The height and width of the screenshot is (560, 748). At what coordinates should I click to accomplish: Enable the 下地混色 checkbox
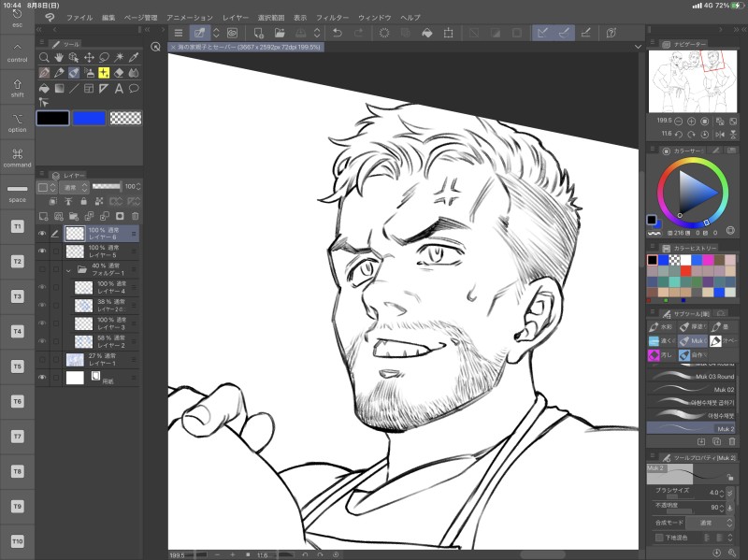[659, 538]
